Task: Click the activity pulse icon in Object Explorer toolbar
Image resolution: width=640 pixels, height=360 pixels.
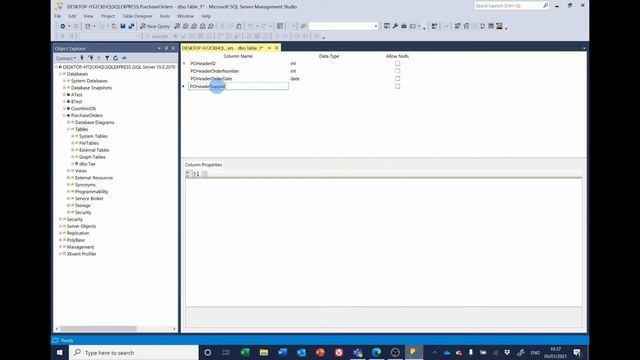Action: click(124, 58)
